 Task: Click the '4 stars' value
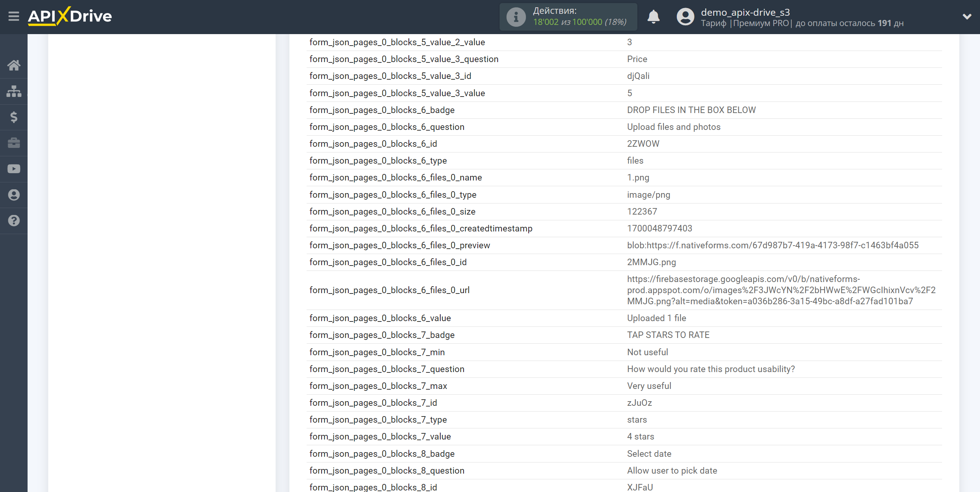(640, 436)
